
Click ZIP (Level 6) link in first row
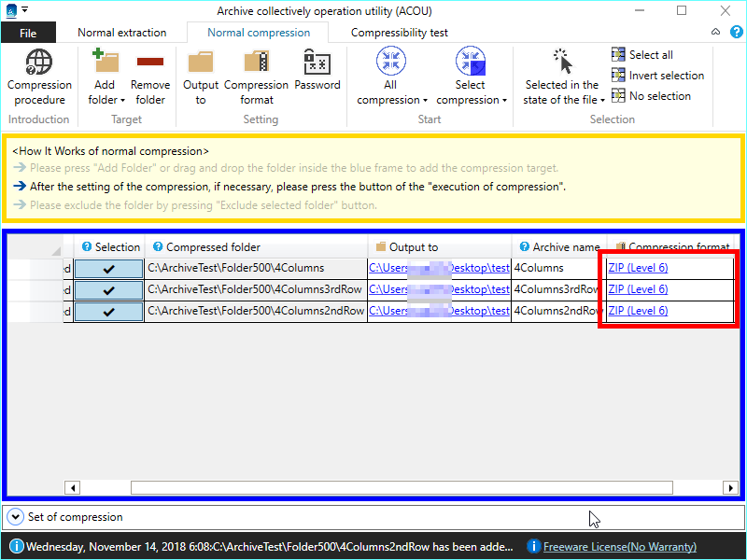[638, 268]
